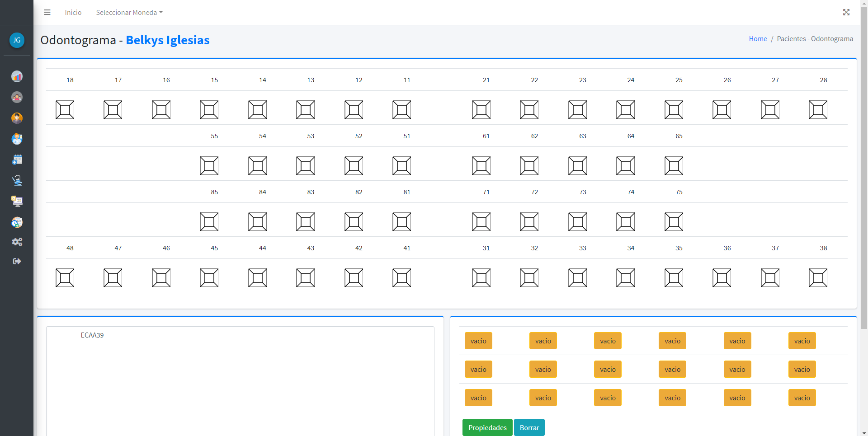The height and width of the screenshot is (436, 868).
Task: Click the dental chair sidebar icon
Action: pos(17,180)
